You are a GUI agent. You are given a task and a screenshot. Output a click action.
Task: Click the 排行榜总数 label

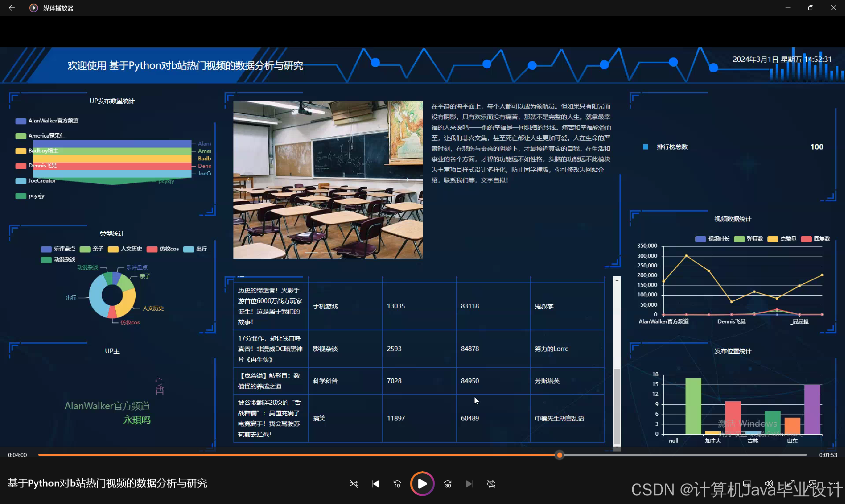tap(672, 147)
